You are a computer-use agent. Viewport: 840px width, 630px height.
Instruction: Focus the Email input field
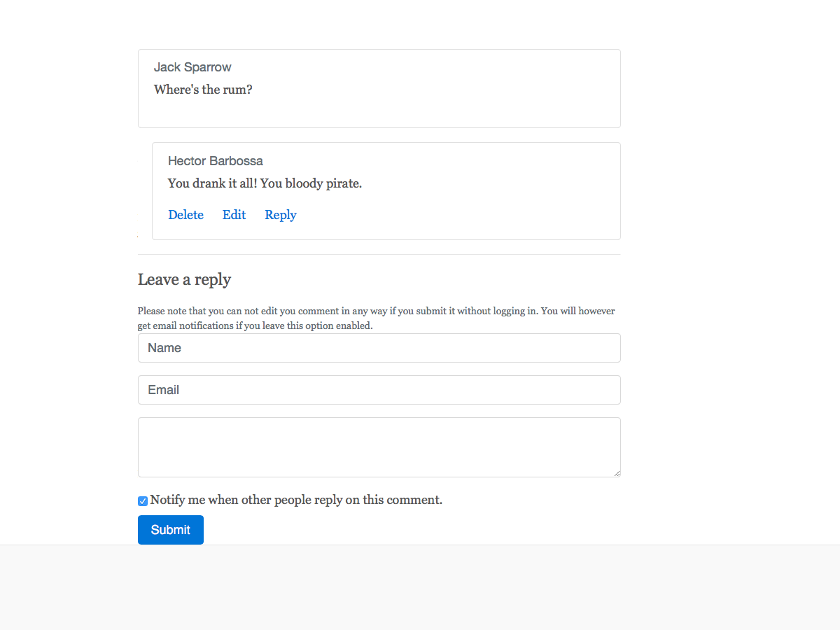(379, 390)
